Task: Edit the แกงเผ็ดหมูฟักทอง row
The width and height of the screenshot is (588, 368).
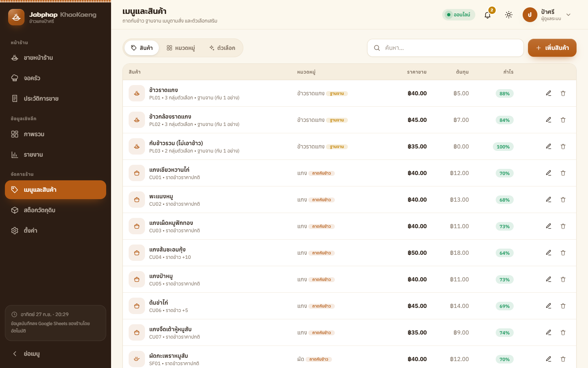Action: [548, 226]
